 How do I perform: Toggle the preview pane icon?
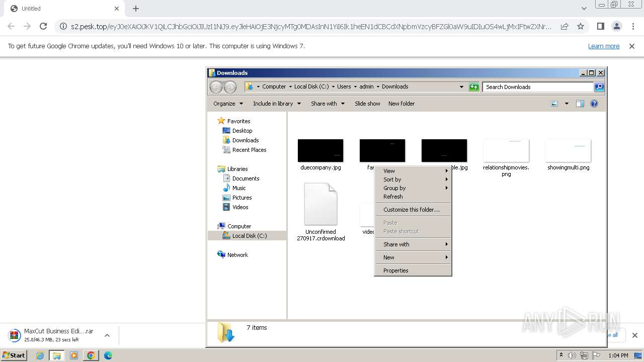[580, 104]
